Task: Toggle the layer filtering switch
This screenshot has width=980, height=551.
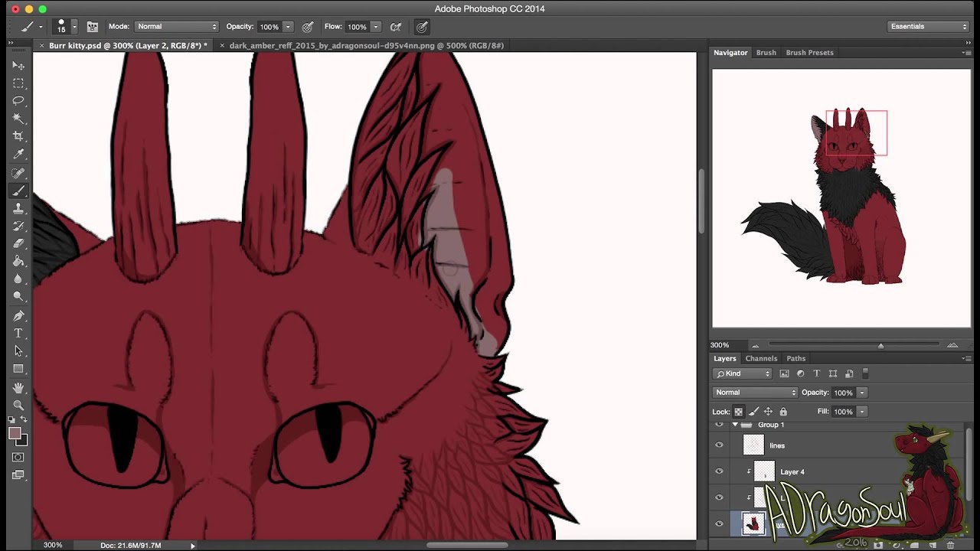Action: pos(866,373)
